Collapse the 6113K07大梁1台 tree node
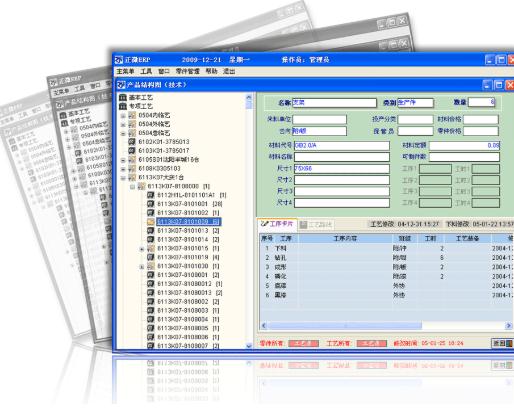 coord(123,178)
